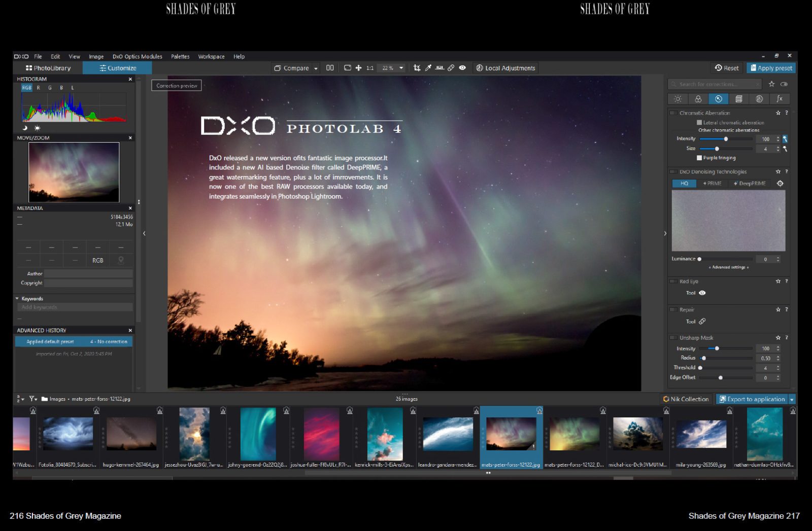812x531 pixels.
Task: Open the DxO Optics Modules menu
Action: pyautogui.click(x=138, y=57)
